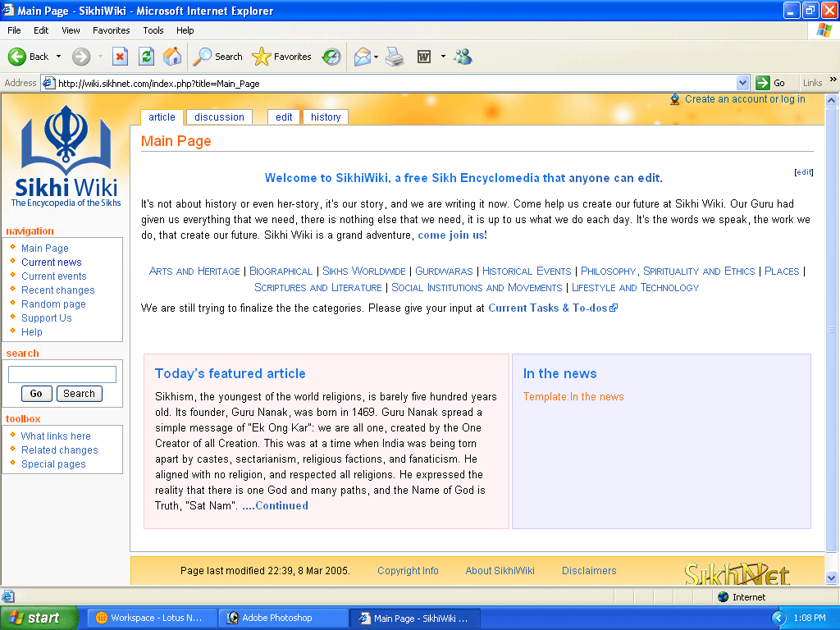The image size is (840, 630).
Task: Click the page icon in address bar
Action: (48, 83)
